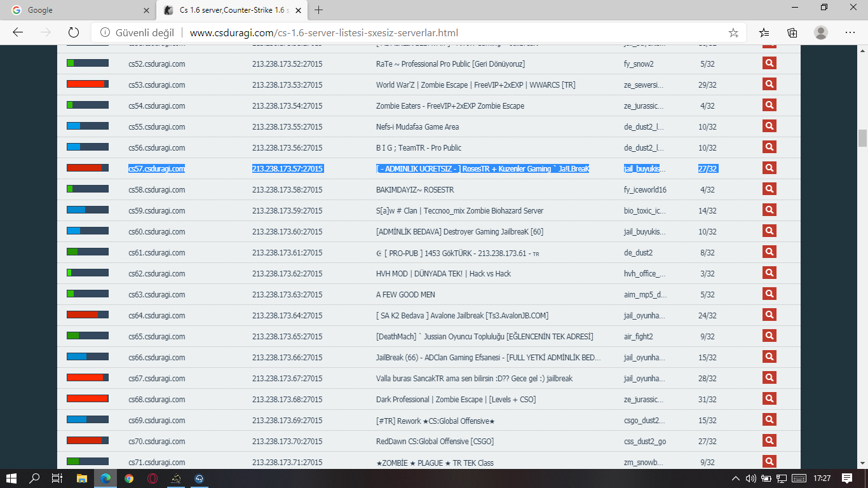Click search icon in cs65.csduragi.com row
The height and width of the screenshot is (488, 868).
pos(770,335)
